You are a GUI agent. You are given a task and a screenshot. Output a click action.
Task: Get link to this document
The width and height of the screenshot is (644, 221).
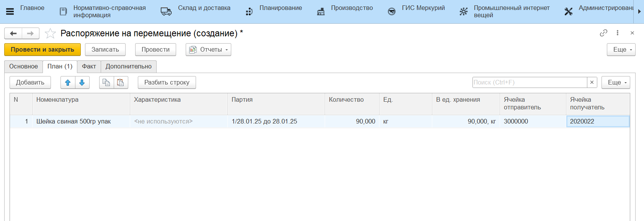coord(603,33)
